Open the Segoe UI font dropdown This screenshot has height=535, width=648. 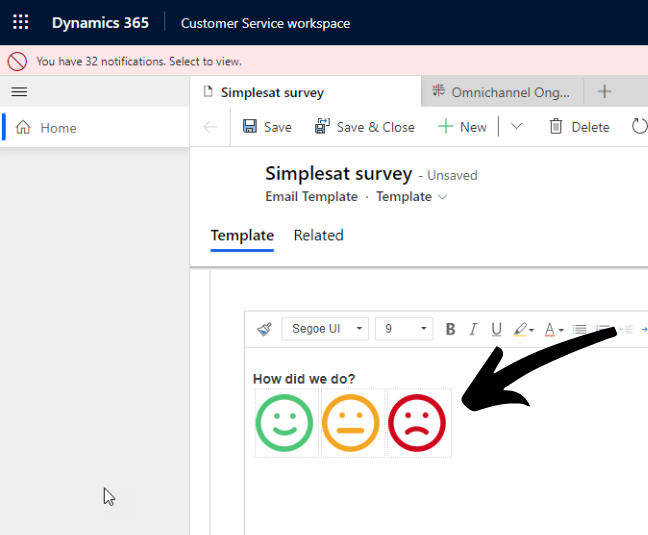click(x=325, y=329)
